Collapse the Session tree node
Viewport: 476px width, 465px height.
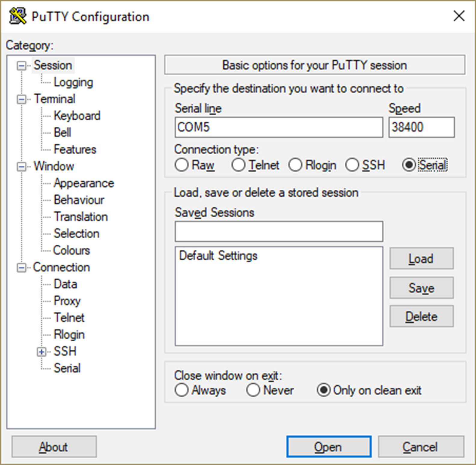(21, 66)
